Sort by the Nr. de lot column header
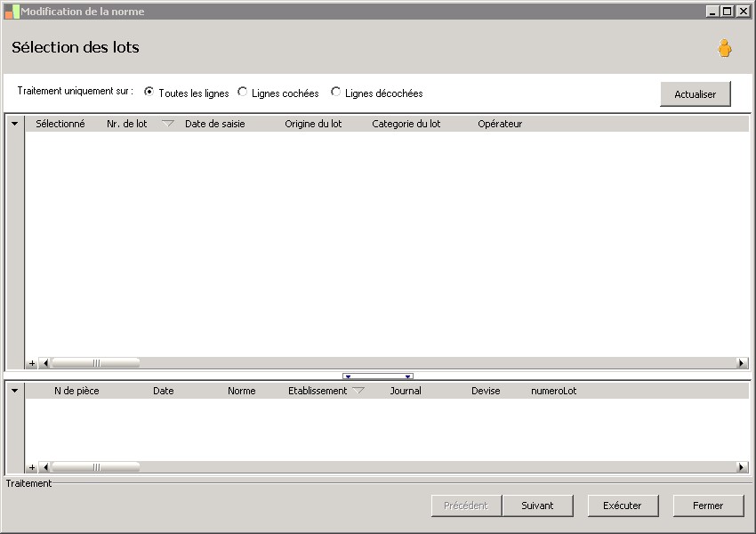The image size is (756, 534). [x=127, y=124]
